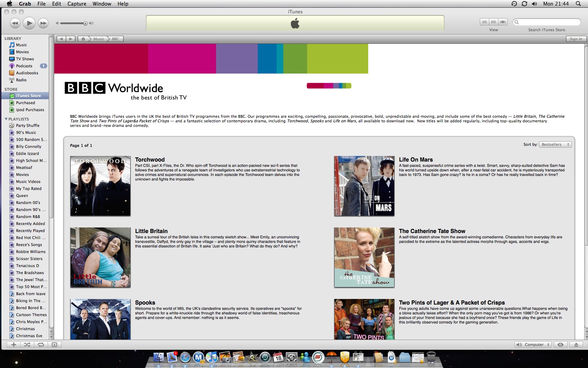This screenshot has width=588, height=368.
Task: Open Trash in the Dock
Action: pyautogui.click(x=431, y=357)
